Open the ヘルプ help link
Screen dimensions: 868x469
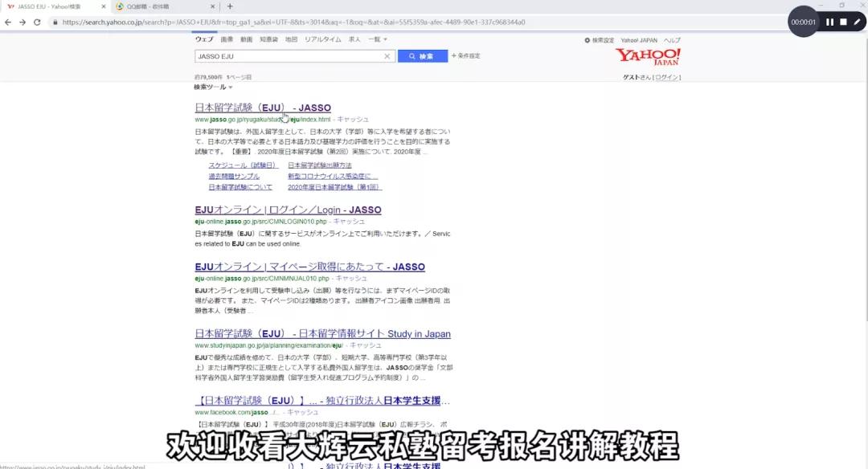pyautogui.click(x=672, y=40)
